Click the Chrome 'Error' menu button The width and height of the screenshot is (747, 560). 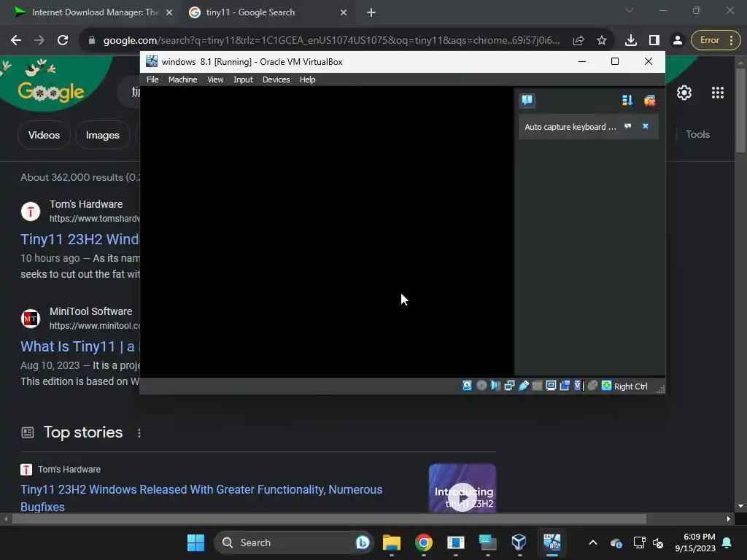pos(716,41)
